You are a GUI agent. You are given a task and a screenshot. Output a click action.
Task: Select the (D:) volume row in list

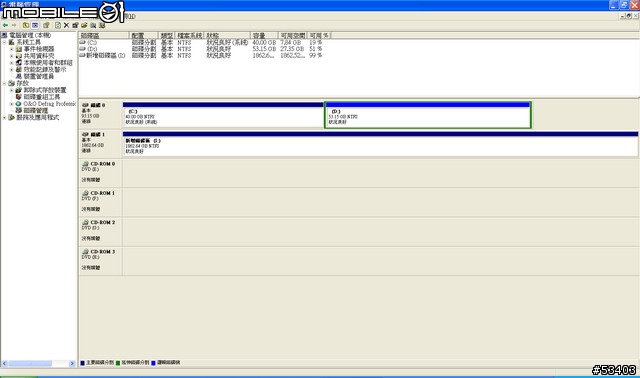coord(204,49)
